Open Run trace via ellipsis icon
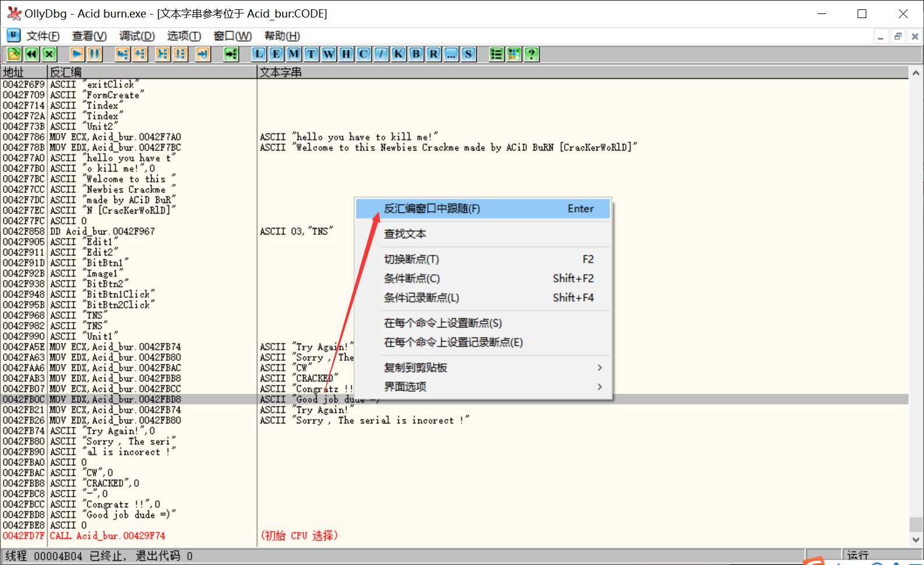This screenshot has height=565, width=924. 451,54
